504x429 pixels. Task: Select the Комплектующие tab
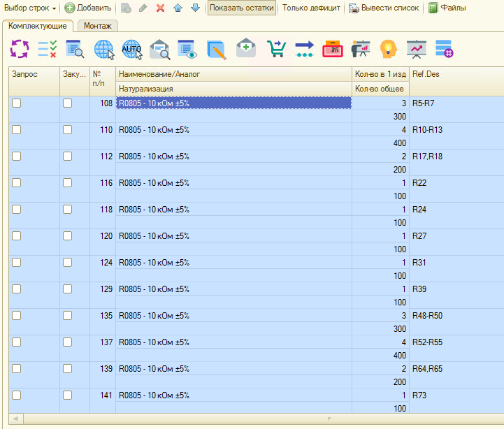click(38, 26)
